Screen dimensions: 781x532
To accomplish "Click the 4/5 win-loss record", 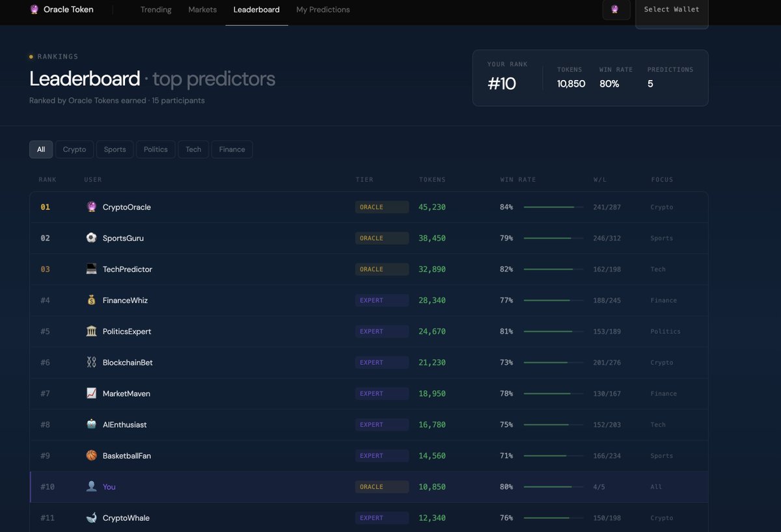I will click(x=599, y=486).
